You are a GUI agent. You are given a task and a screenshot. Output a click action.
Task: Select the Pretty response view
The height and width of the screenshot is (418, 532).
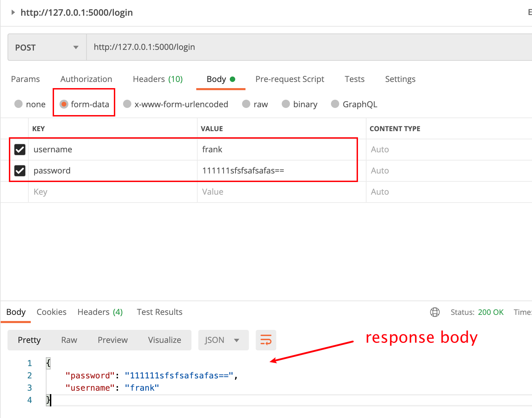coord(29,340)
